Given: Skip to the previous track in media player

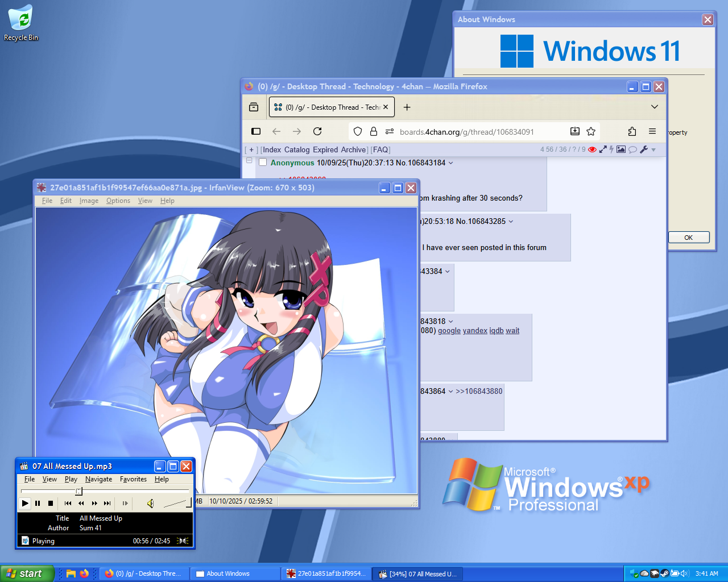Looking at the screenshot, I should click(68, 503).
